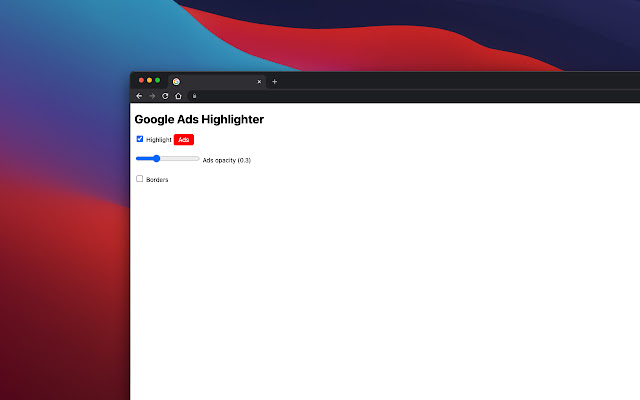The image size is (640, 400).
Task: Close the Google tab with X
Action: point(259,82)
